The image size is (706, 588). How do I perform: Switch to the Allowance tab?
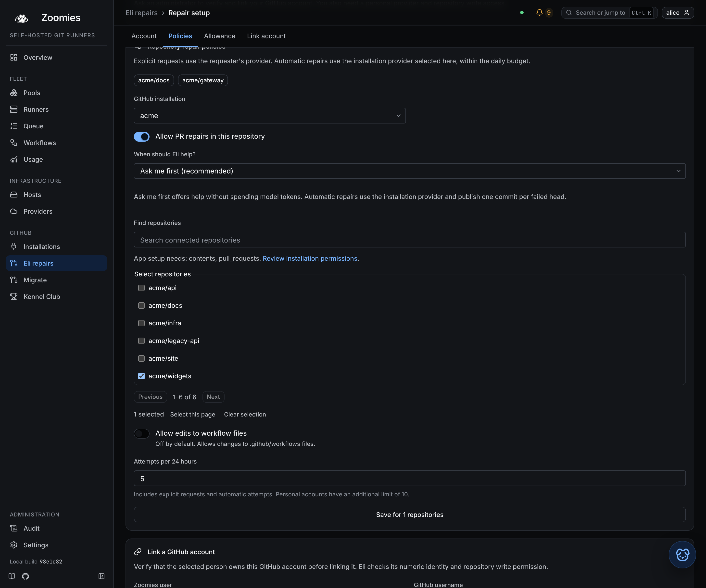pyautogui.click(x=220, y=36)
